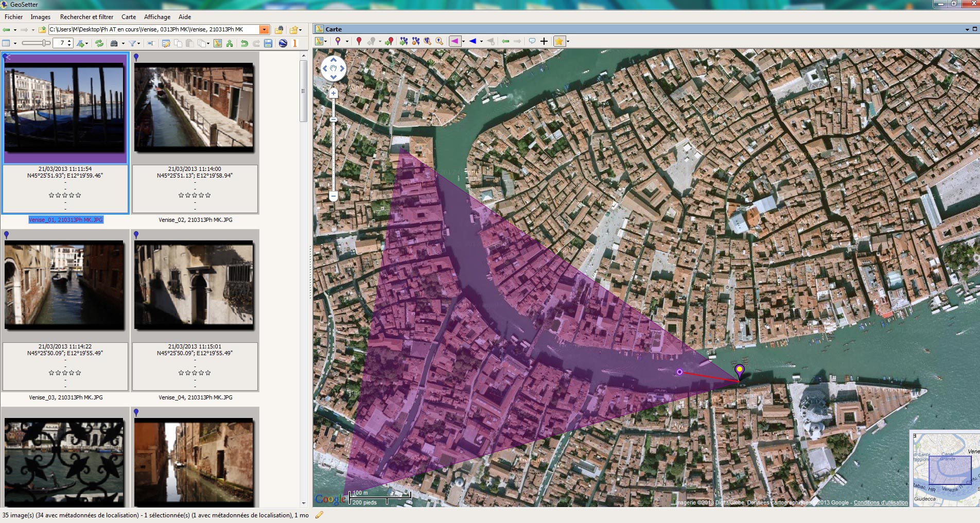980x523 pixels.
Task: Undo the last change
Action: (x=244, y=43)
